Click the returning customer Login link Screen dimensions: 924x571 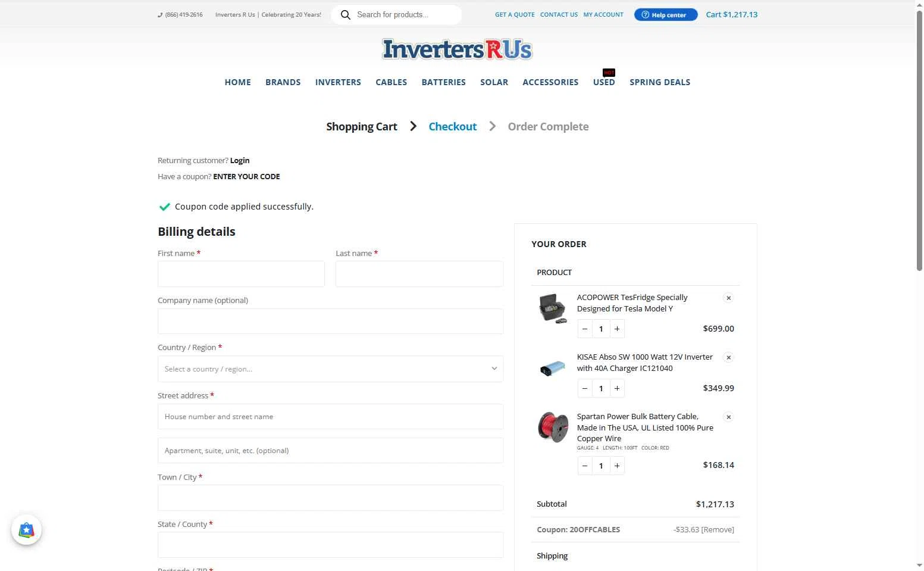pos(240,161)
